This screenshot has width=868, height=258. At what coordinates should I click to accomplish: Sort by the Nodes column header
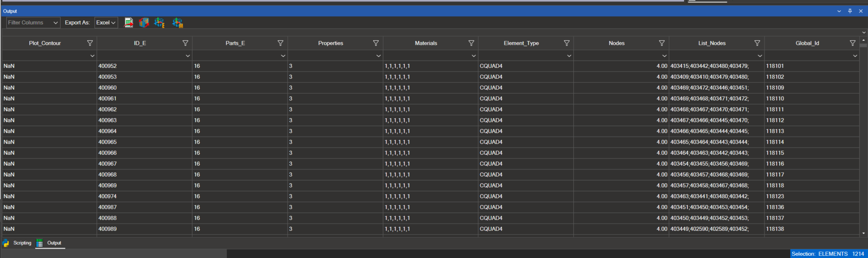616,43
